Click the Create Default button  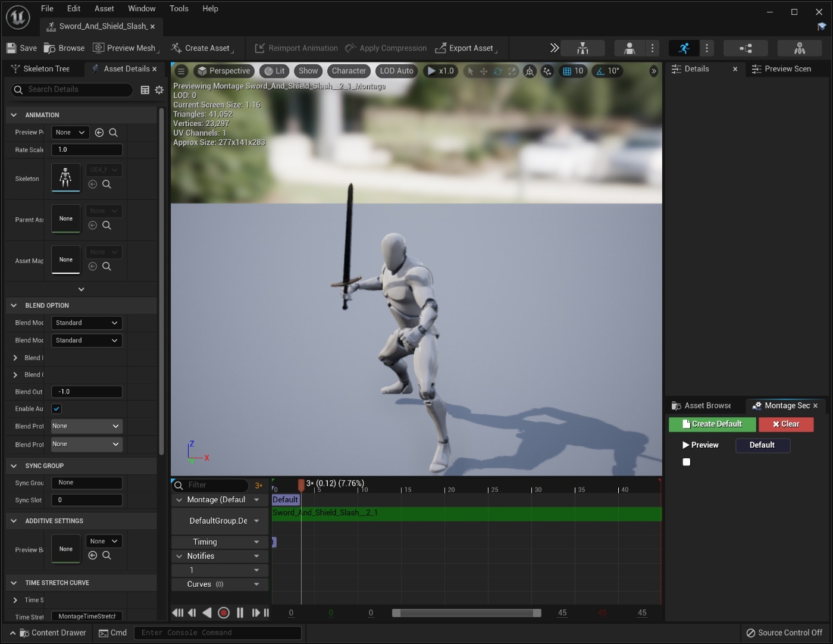712,424
